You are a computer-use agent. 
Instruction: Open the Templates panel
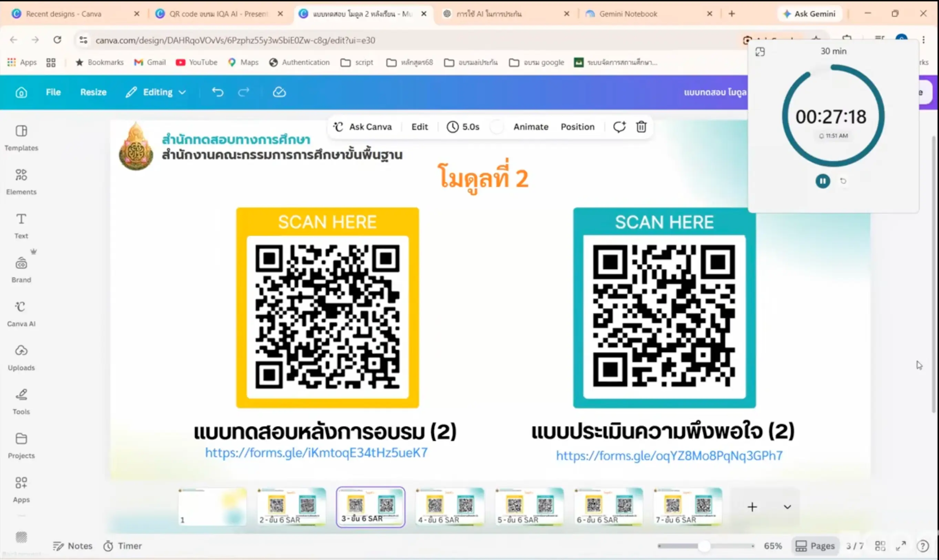coord(21,138)
